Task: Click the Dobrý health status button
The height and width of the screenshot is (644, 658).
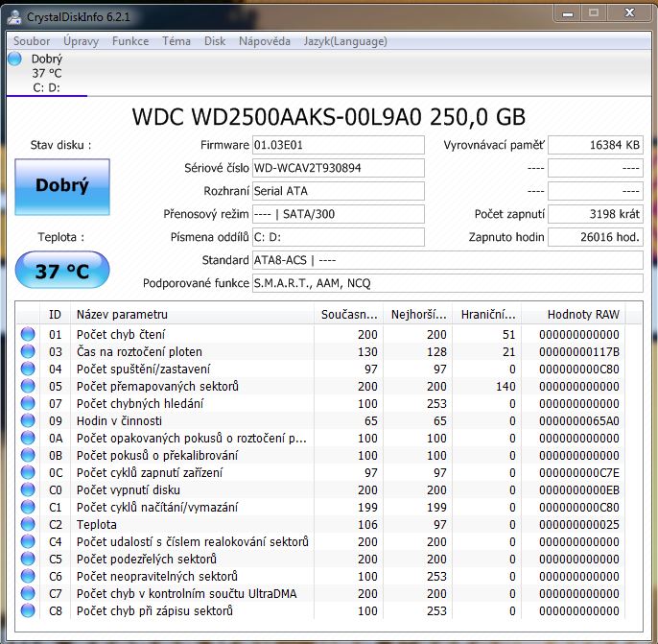Action: pos(62,185)
